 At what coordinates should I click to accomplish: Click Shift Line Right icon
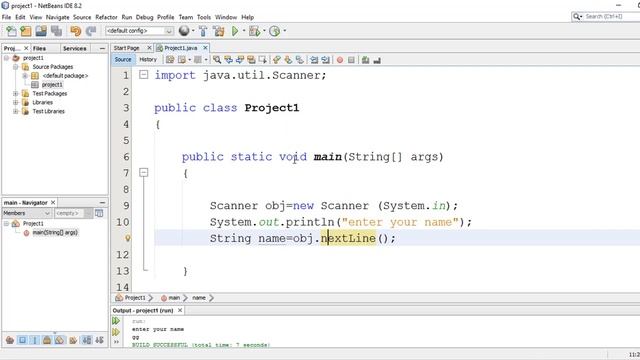[325, 60]
